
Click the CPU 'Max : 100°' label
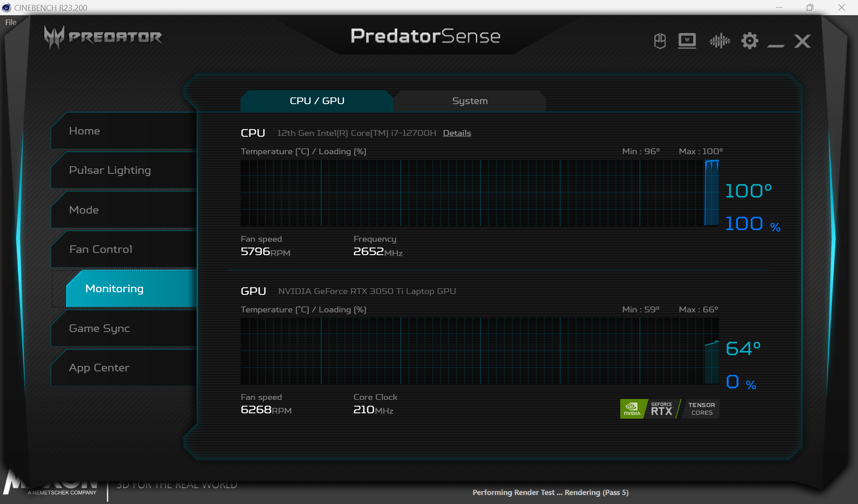pos(701,151)
